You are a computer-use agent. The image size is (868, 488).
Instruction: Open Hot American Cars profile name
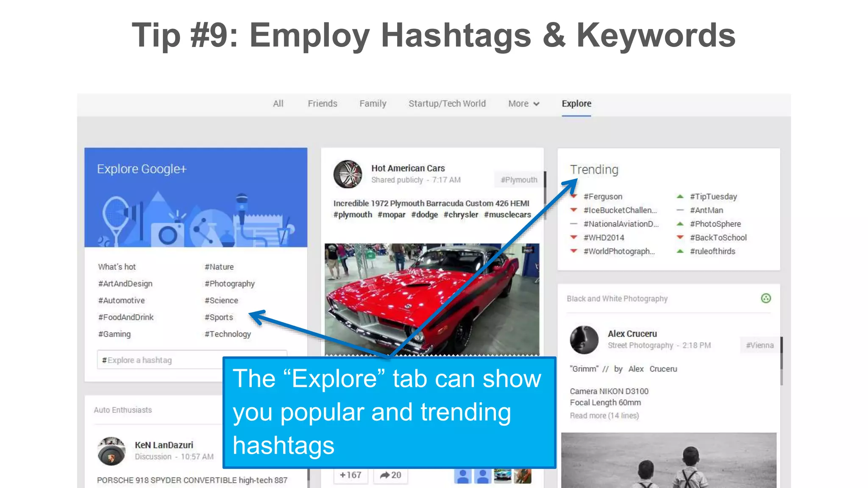coord(408,168)
